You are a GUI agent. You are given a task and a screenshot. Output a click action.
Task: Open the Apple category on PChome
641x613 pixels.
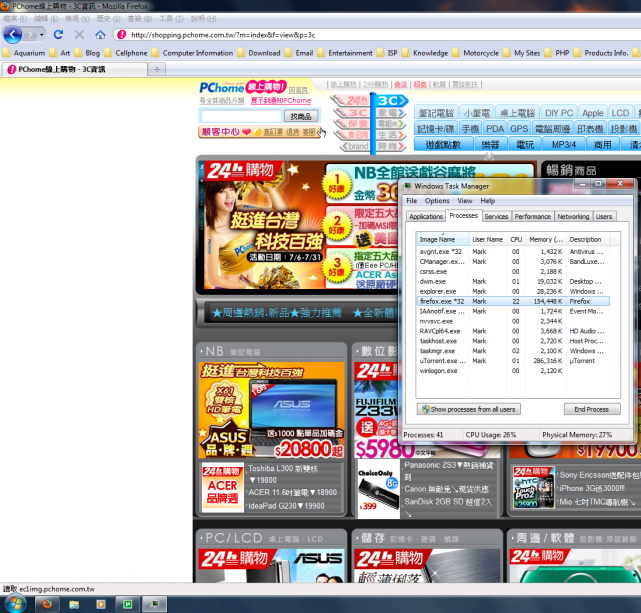(x=592, y=113)
